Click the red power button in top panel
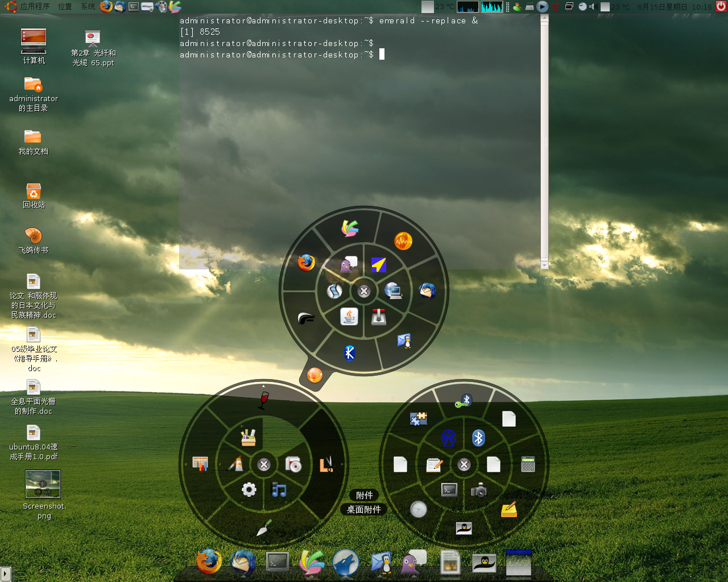728x582 pixels. [x=721, y=7]
